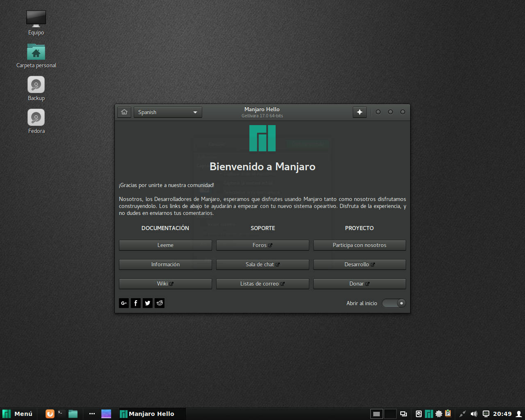Select the Manjaro Hello taskbar window entry
525x420 pixels.
pyautogui.click(x=152, y=414)
